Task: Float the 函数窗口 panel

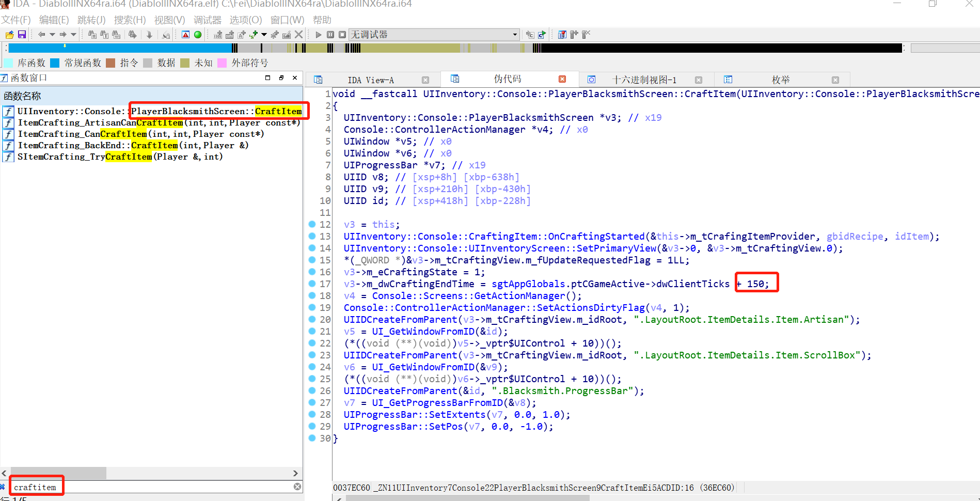Action: point(281,78)
